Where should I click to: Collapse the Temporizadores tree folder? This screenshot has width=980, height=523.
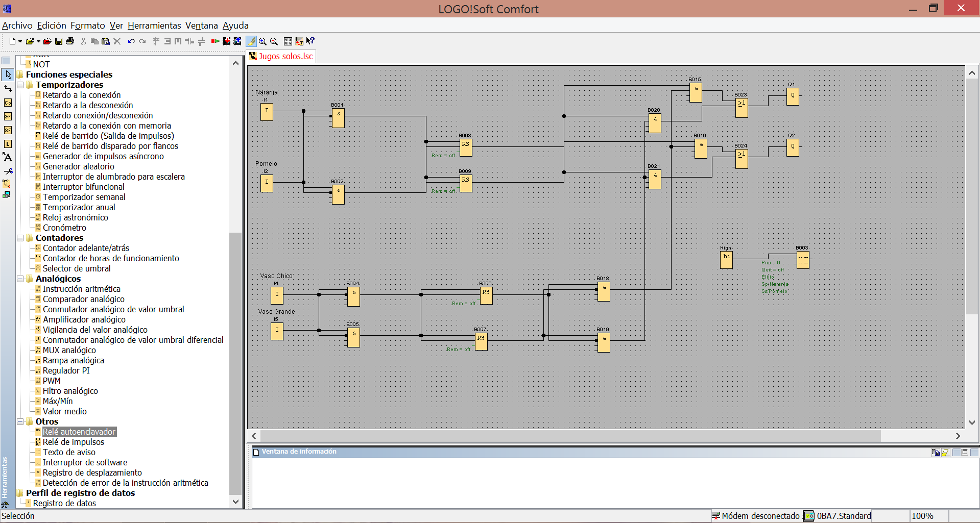coord(20,85)
